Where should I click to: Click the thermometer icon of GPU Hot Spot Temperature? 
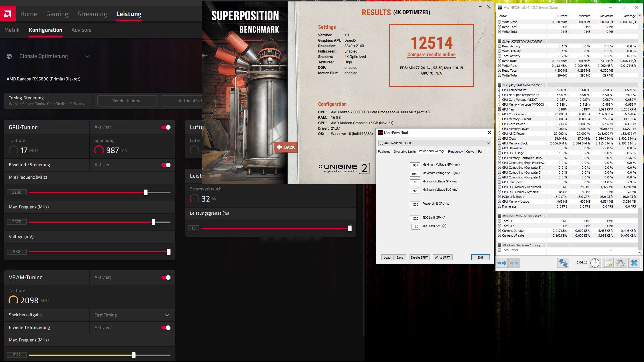[x=499, y=95]
